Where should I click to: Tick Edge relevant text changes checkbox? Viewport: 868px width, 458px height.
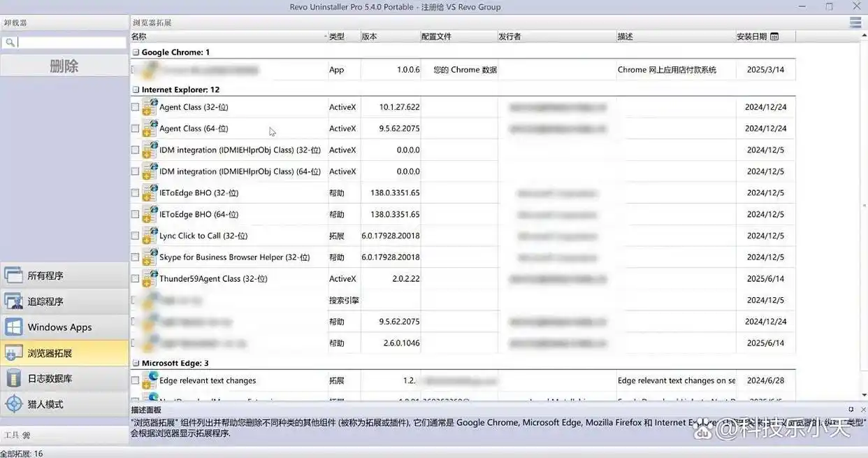(135, 380)
